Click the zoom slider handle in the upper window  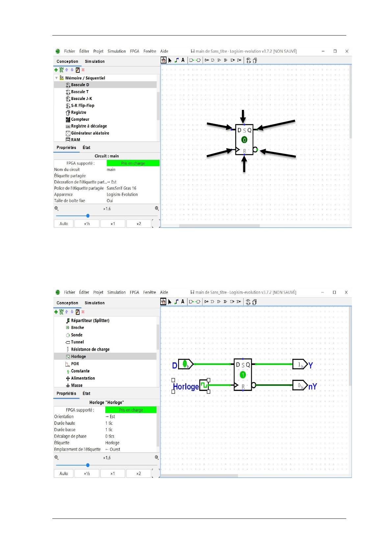(x=88, y=216)
